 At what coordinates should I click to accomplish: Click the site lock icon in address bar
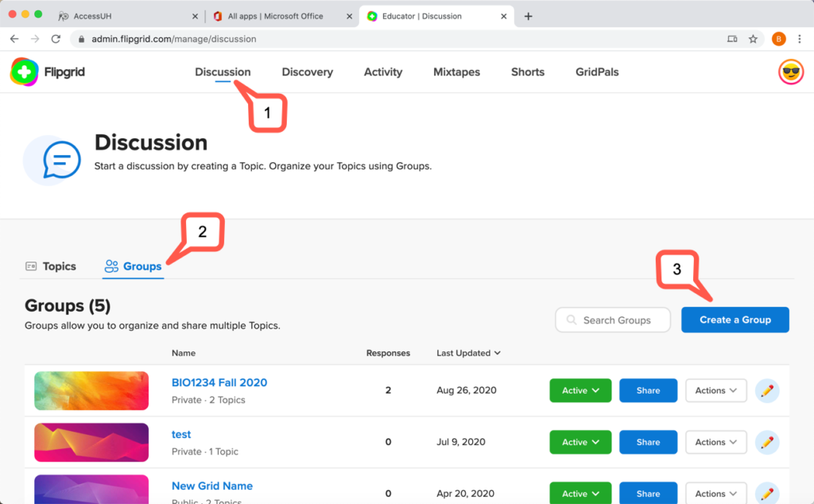pos(81,39)
